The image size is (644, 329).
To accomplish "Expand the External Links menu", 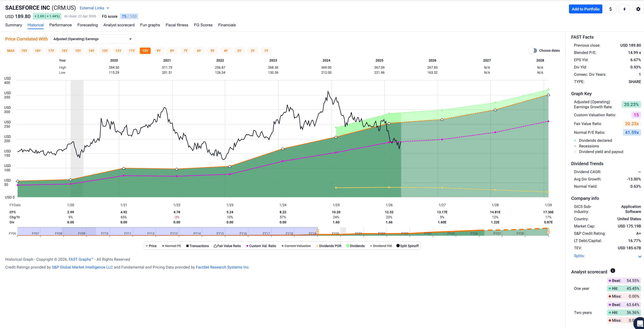I will [x=94, y=8].
